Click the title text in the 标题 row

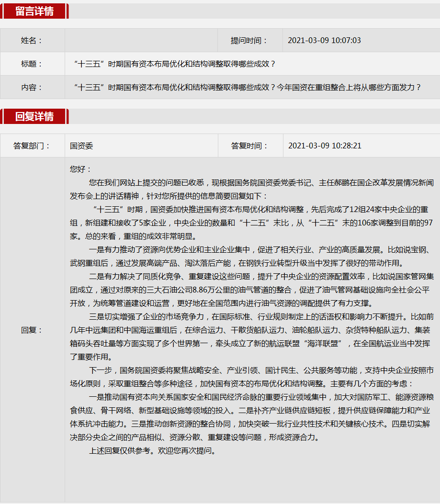(x=175, y=64)
